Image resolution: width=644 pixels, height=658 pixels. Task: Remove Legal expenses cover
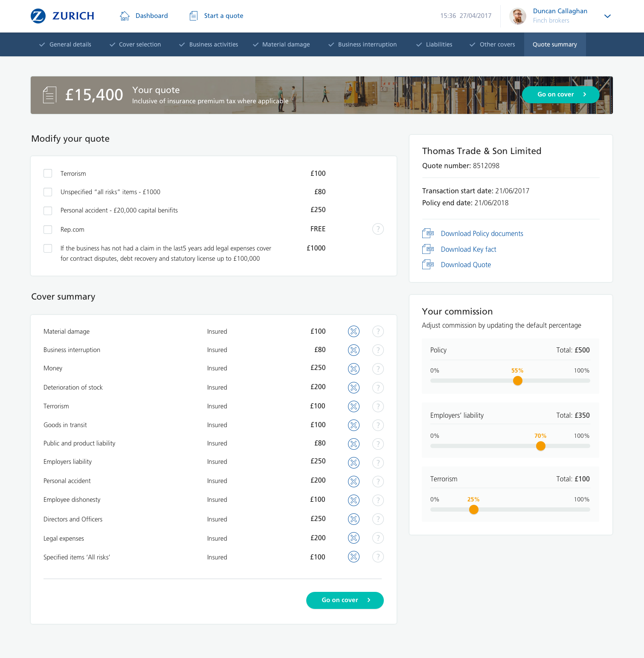(x=354, y=538)
